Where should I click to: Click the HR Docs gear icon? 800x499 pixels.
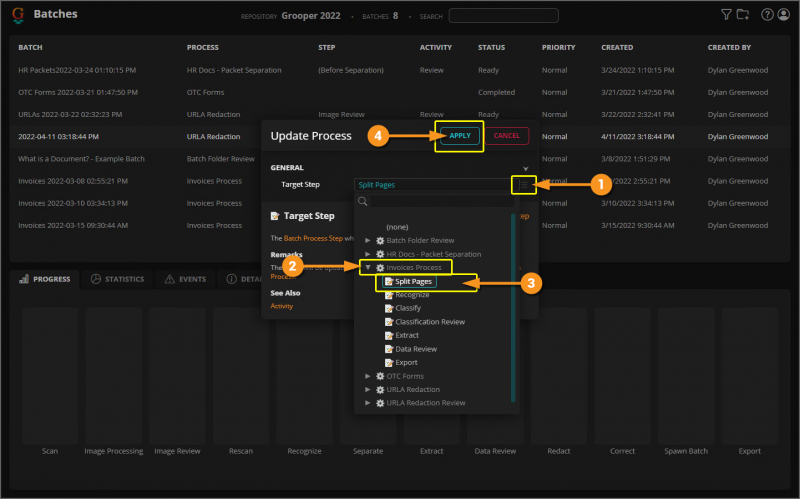[380, 254]
